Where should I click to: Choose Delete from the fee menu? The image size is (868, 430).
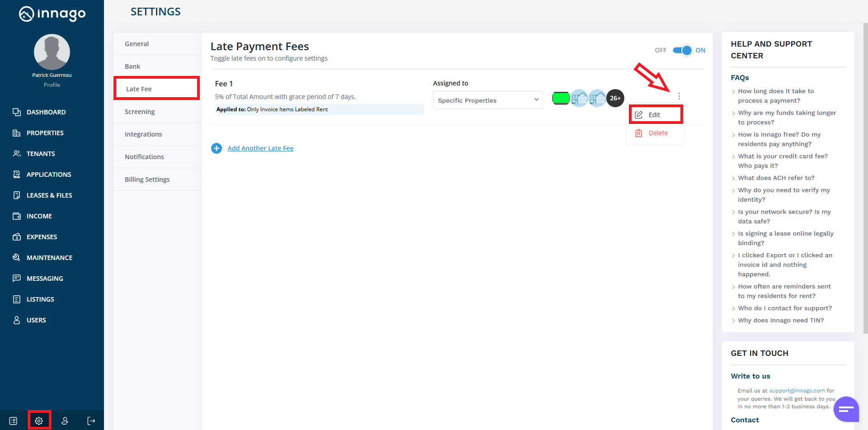657,133
